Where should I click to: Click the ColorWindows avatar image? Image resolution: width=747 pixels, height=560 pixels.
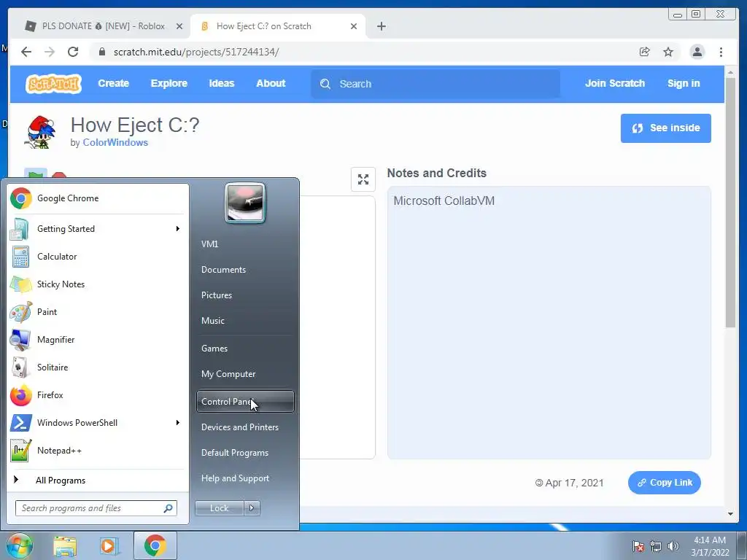[x=41, y=133]
